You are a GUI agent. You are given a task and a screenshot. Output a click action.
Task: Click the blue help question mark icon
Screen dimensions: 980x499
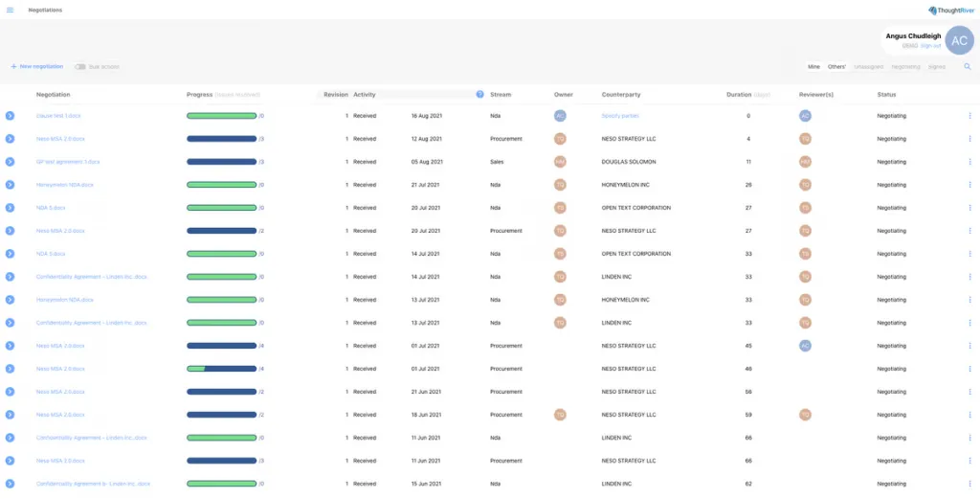click(479, 94)
